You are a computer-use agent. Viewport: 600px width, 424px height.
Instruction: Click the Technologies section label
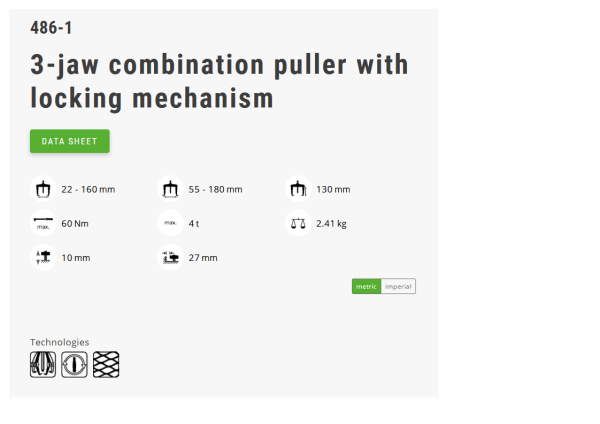coord(60,342)
